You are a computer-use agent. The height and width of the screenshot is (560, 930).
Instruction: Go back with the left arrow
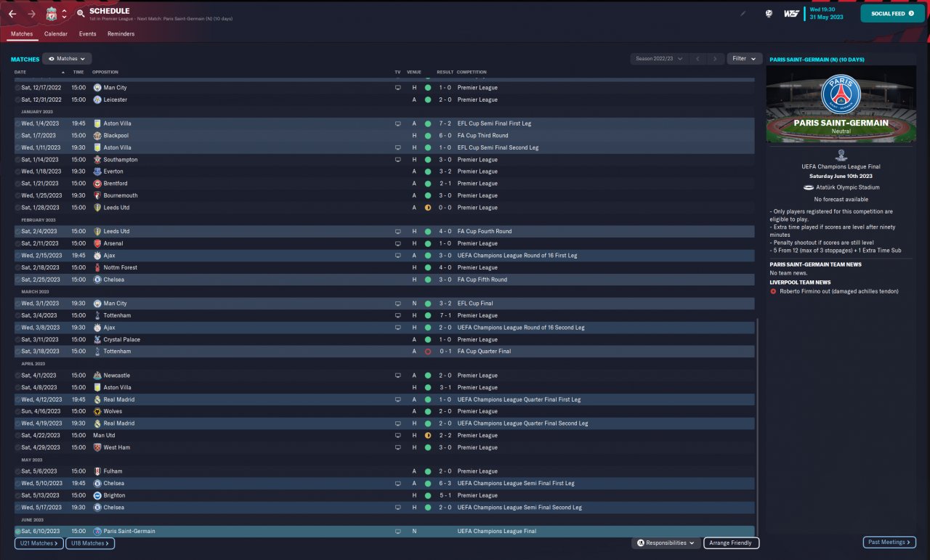[x=12, y=14]
